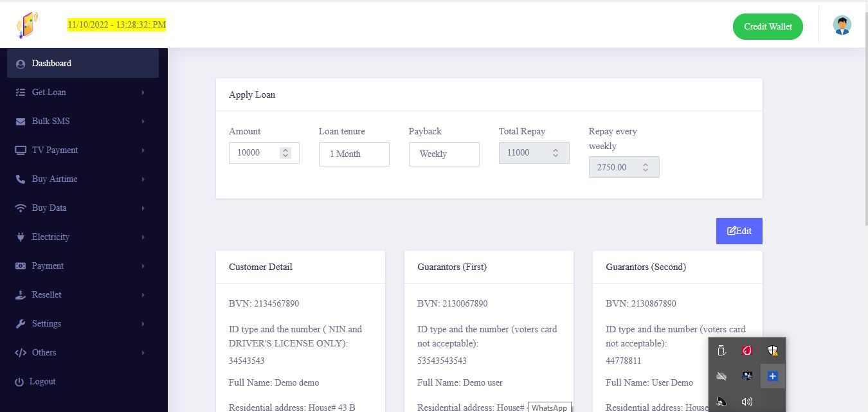Click the Electricity plug icon
This screenshot has height=412, width=868.
pos(21,237)
